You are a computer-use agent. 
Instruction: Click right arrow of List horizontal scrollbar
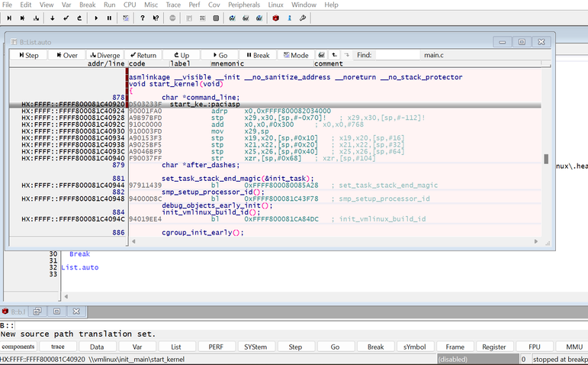click(x=536, y=241)
